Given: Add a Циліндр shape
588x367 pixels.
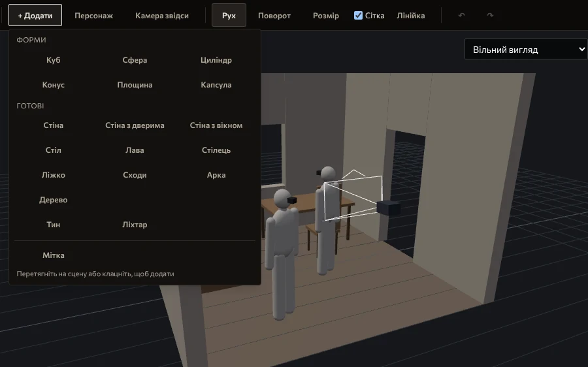Looking at the screenshot, I should (216, 60).
